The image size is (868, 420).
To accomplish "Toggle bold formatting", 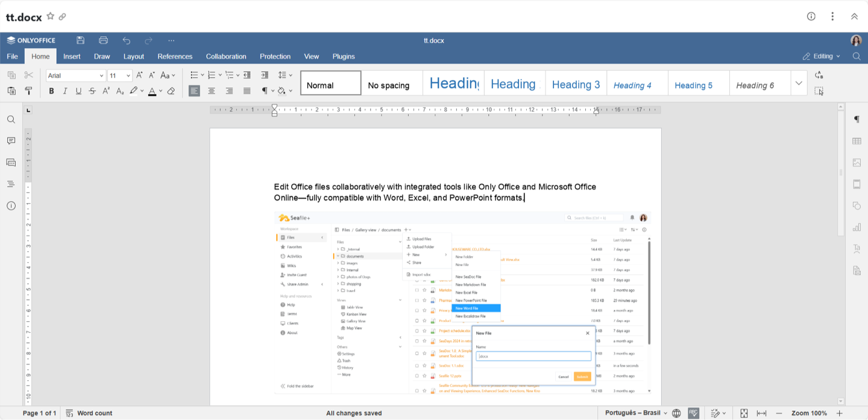I will point(51,91).
